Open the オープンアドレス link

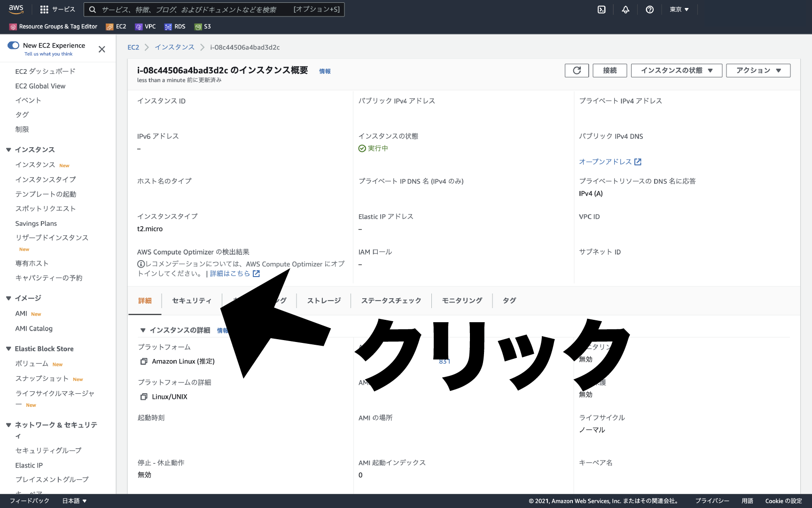605,162
